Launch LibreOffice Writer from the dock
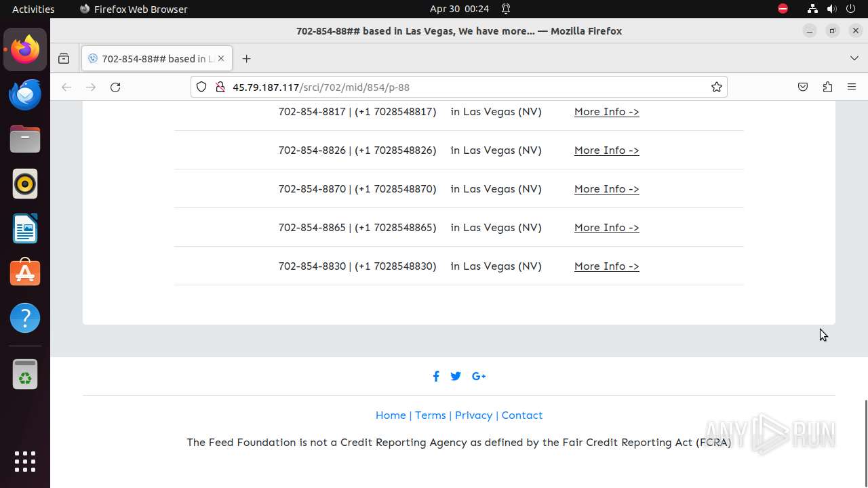Screen dimensions: 868x488 coord(25,228)
